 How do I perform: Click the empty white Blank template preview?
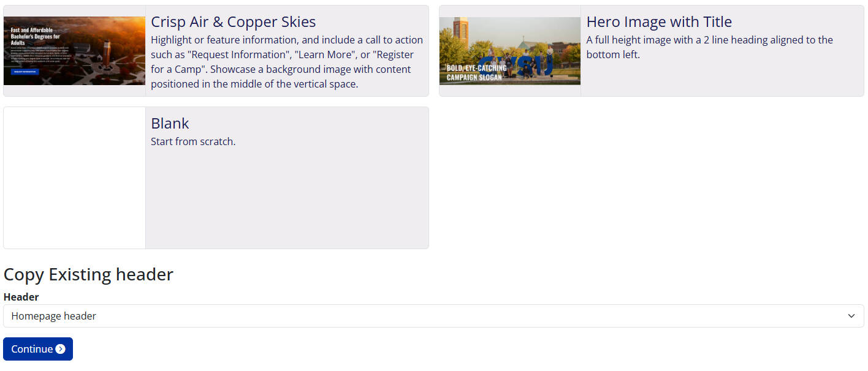click(74, 178)
